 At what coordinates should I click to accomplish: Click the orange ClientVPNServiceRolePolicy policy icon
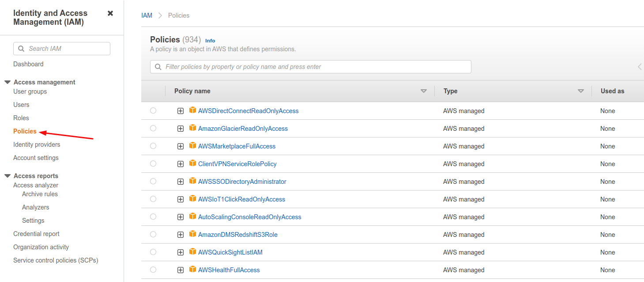click(192, 163)
